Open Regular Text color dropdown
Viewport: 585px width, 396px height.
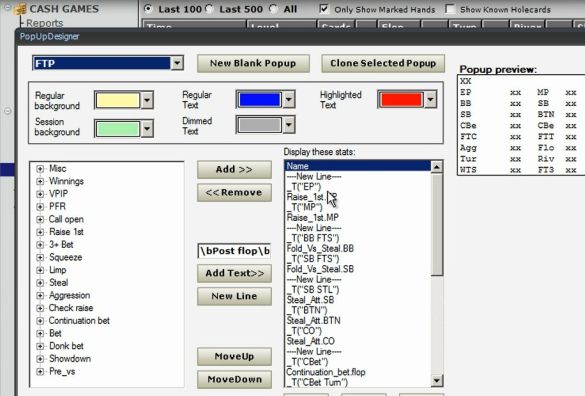click(289, 100)
